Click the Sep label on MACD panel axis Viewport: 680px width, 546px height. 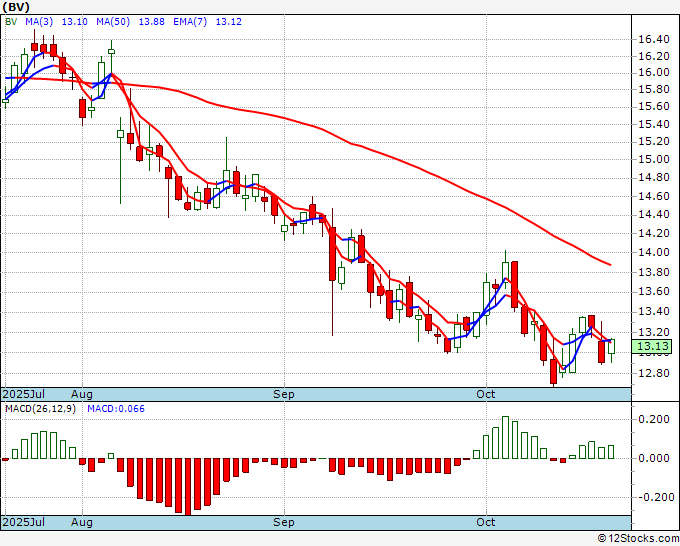pos(284,522)
